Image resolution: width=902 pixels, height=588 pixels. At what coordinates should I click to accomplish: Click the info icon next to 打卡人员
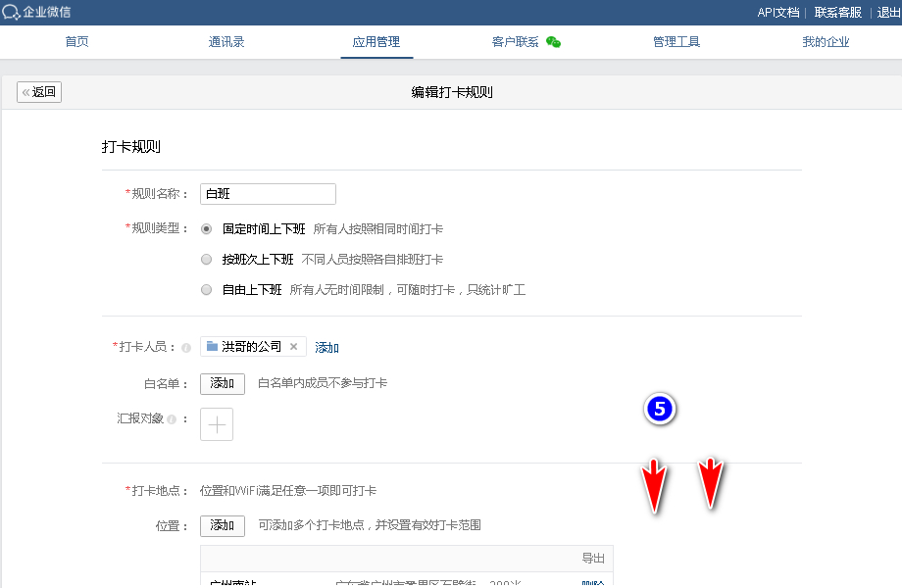[186, 348]
